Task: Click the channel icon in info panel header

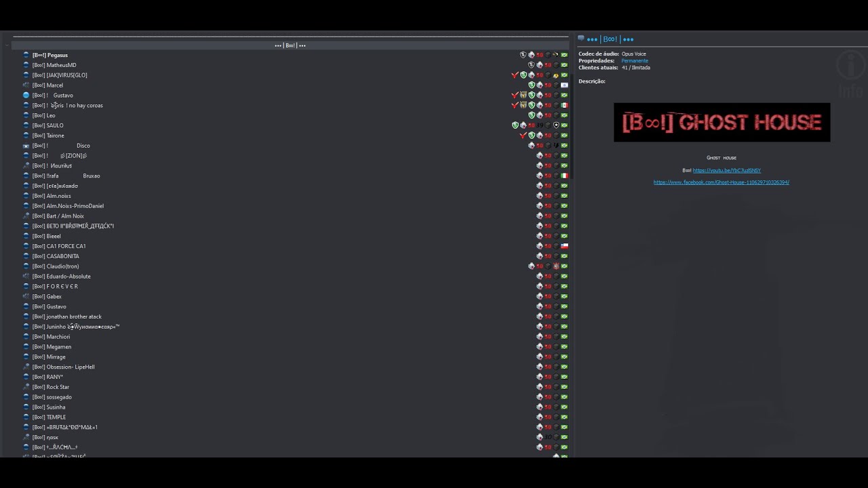Action: [x=581, y=39]
